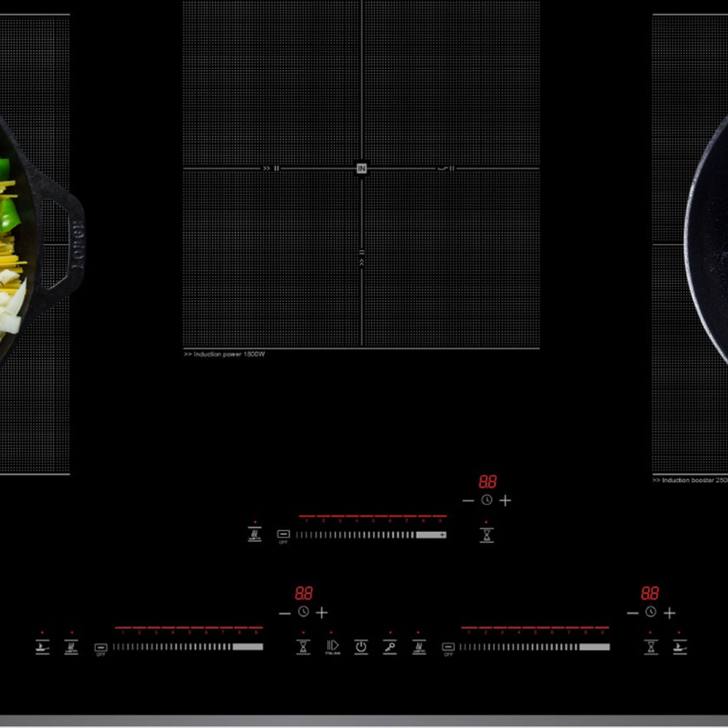Turn off center zone with OFF button
Viewport: 728px width, 728px height.
pos(283,535)
